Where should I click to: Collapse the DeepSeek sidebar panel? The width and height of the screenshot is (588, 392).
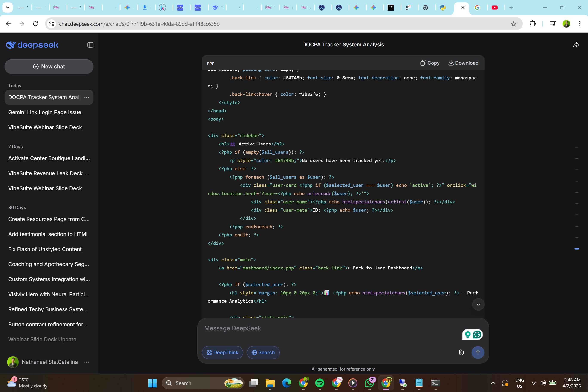pyautogui.click(x=90, y=45)
